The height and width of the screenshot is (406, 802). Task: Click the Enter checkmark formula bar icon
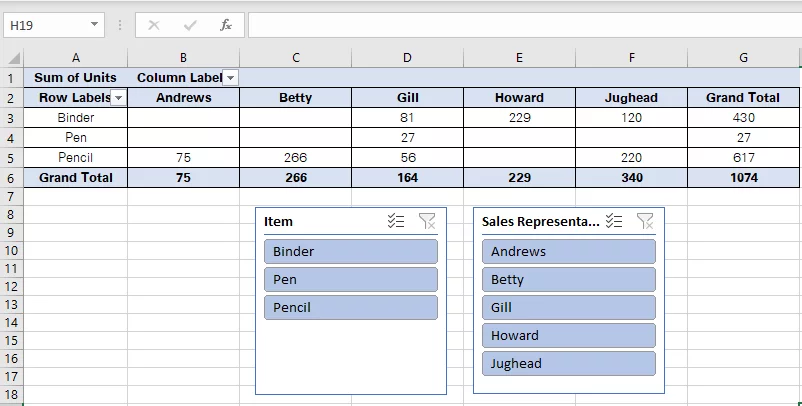[x=190, y=25]
